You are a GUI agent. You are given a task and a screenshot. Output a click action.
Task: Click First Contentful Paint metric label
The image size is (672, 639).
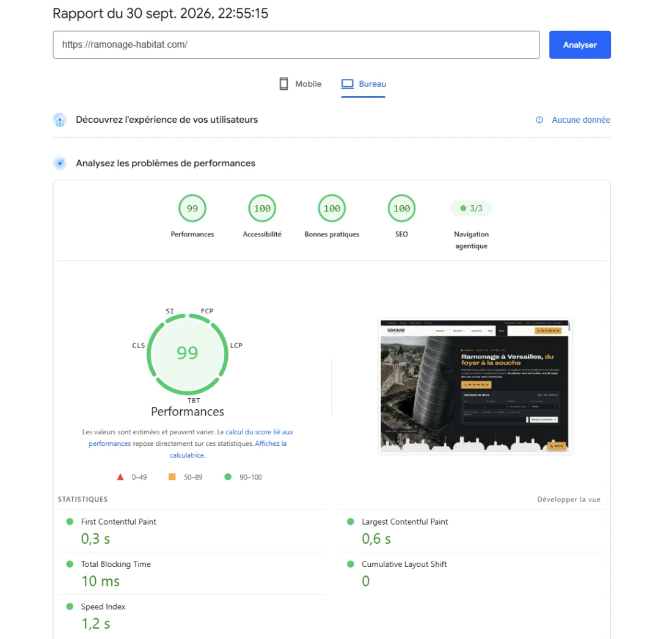click(119, 522)
